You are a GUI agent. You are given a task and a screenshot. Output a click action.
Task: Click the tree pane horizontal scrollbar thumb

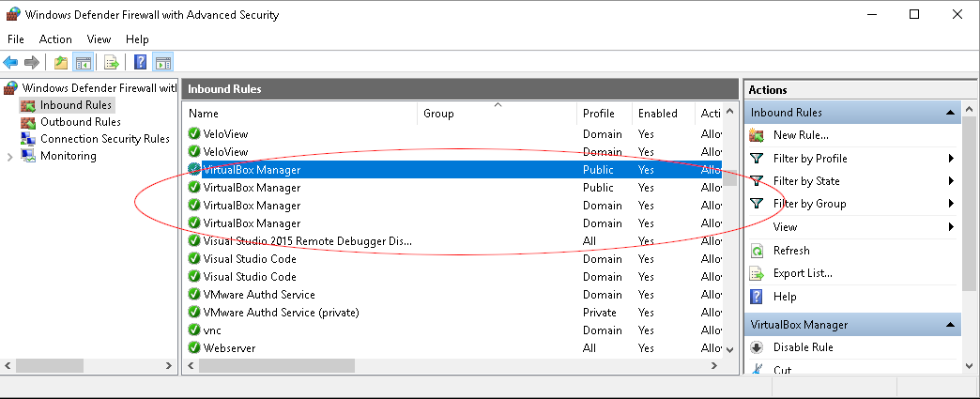[49, 365]
